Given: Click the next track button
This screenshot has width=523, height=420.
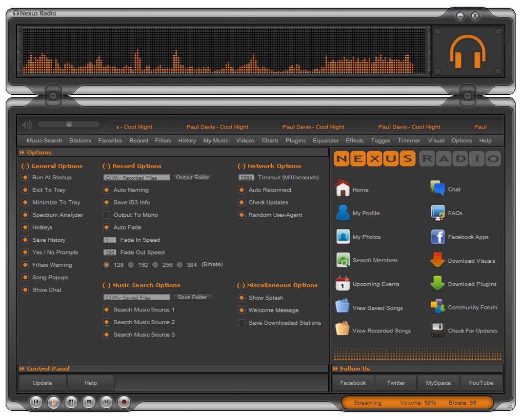Looking at the screenshot, I should [x=106, y=402].
